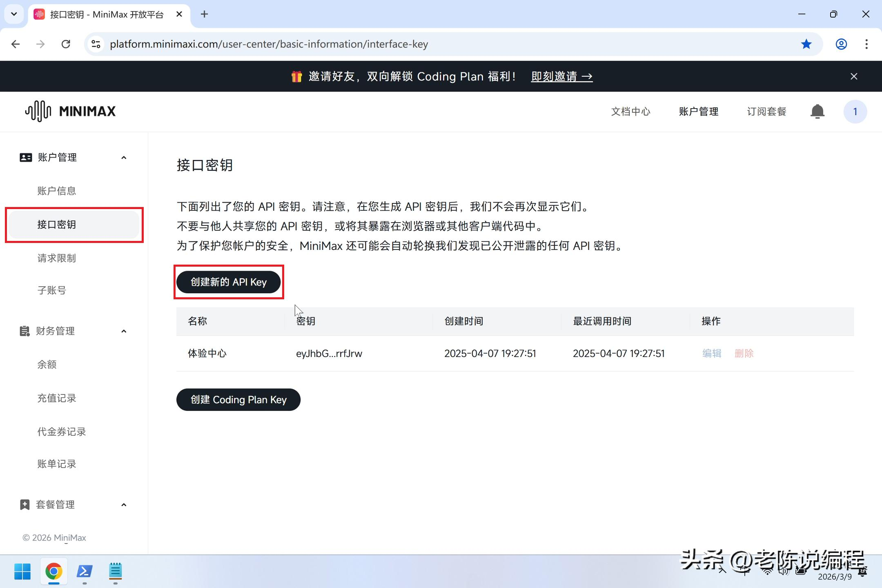Screen dimensions: 882x588
Task: Open the 文档中心 top menu
Action: pyautogui.click(x=630, y=111)
